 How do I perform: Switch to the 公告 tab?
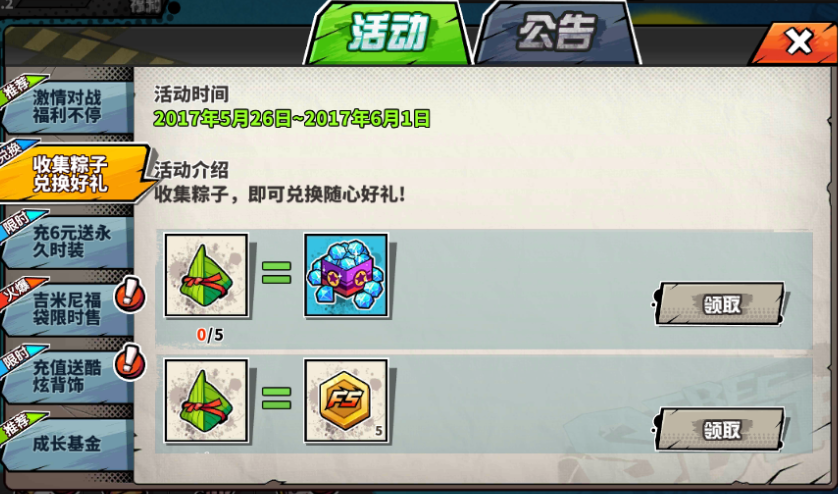(557, 33)
